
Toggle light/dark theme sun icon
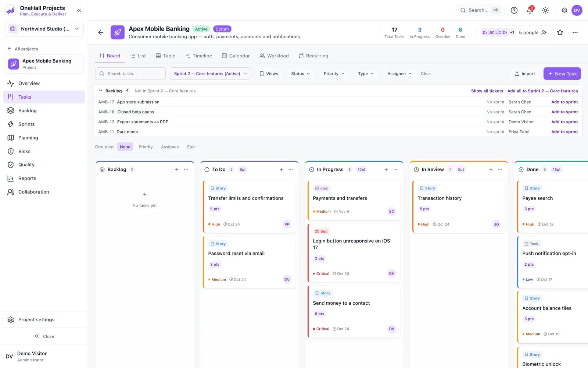tap(545, 10)
